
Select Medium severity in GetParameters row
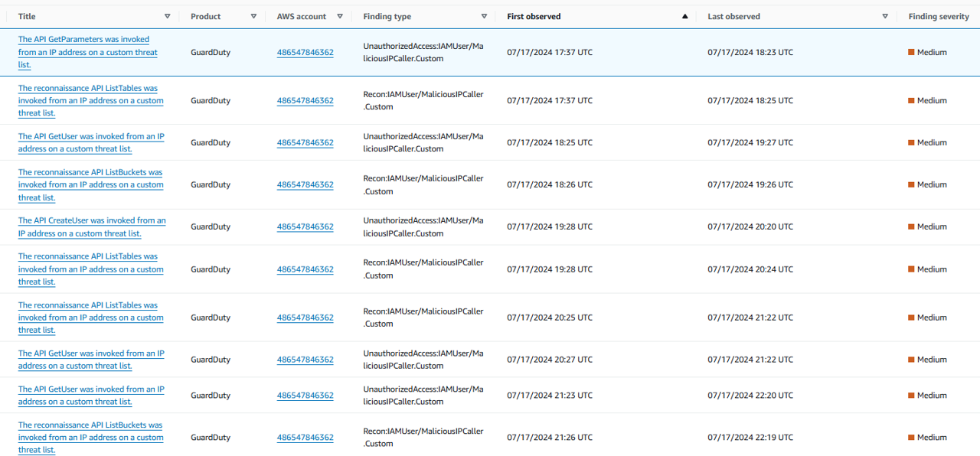(927, 53)
